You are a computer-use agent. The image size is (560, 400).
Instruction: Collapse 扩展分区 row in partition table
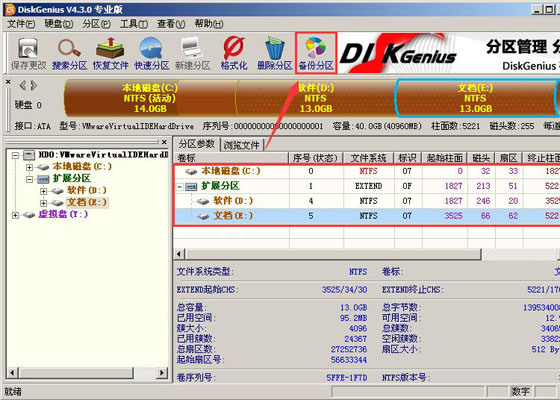(x=180, y=186)
